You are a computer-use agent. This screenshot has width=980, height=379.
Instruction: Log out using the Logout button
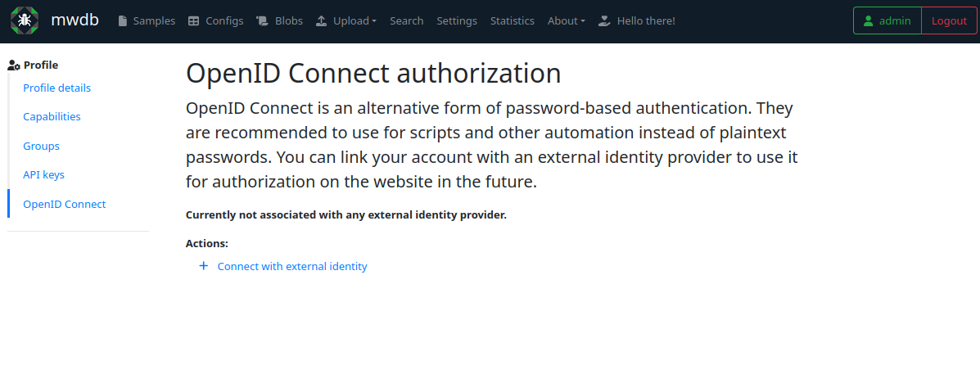pyautogui.click(x=949, y=20)
